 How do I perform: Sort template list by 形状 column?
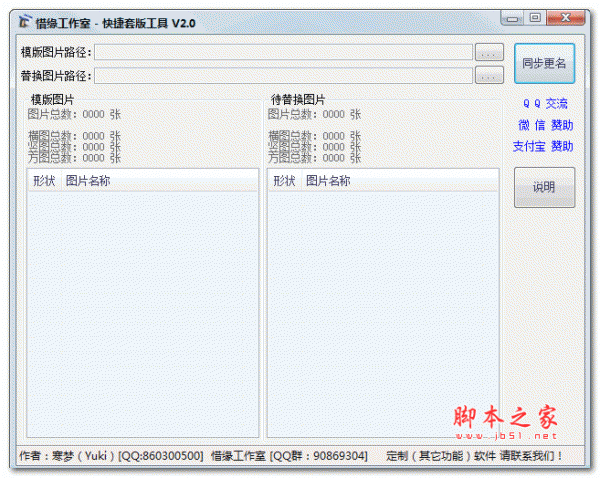(x=44, y=181)
